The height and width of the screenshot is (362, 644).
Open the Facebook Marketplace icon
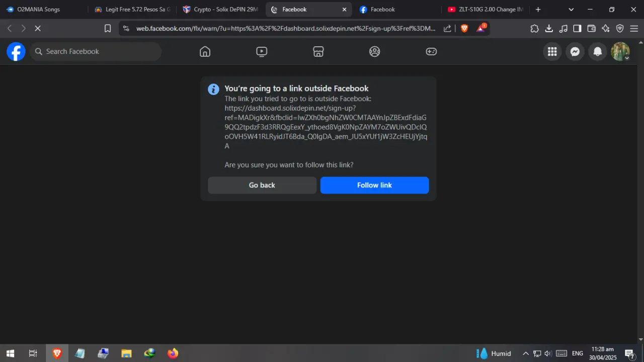pyautogui.click(x=318, y=51)
